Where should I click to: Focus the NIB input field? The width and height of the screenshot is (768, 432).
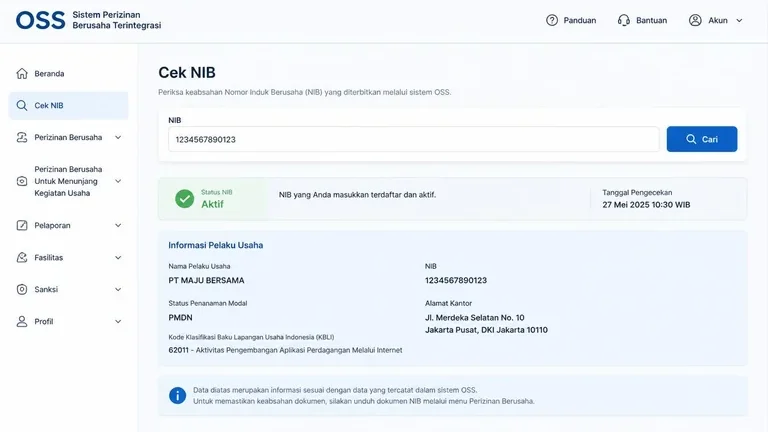[x=414, y=139]
